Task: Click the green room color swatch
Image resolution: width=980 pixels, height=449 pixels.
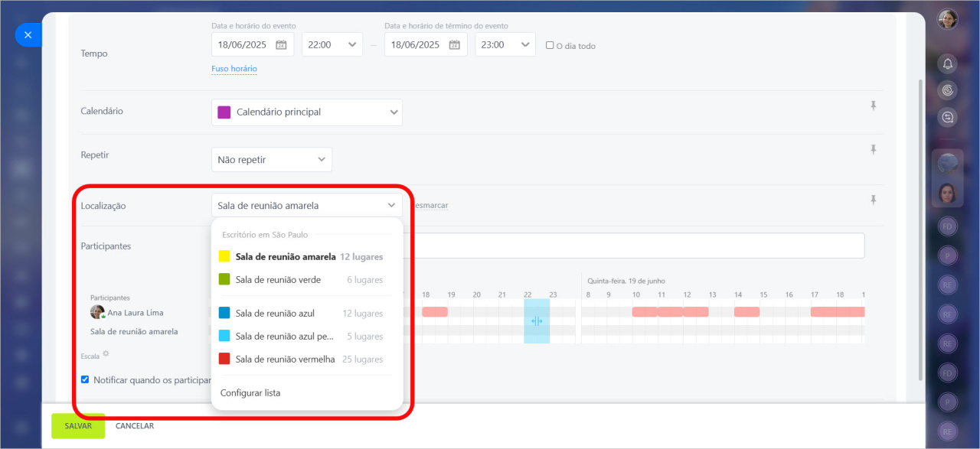Action: (x=224, y=280)
